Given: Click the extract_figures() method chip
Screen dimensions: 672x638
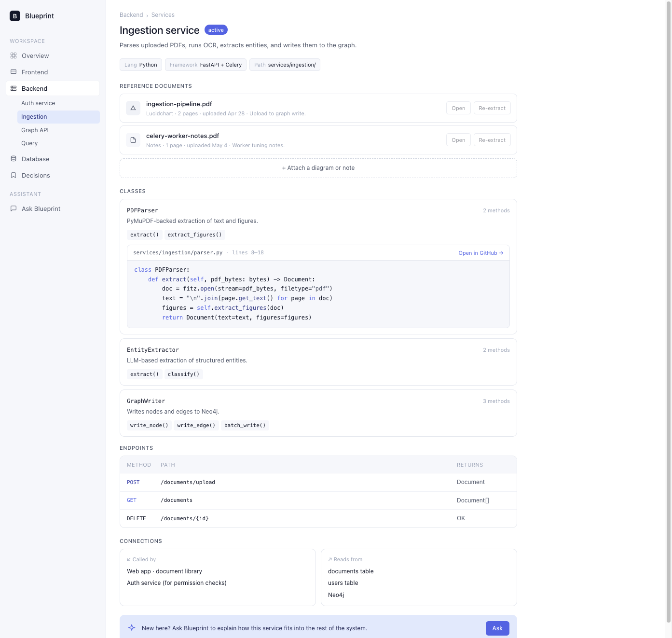Looking at the screenshot, I should coord(195,235).
